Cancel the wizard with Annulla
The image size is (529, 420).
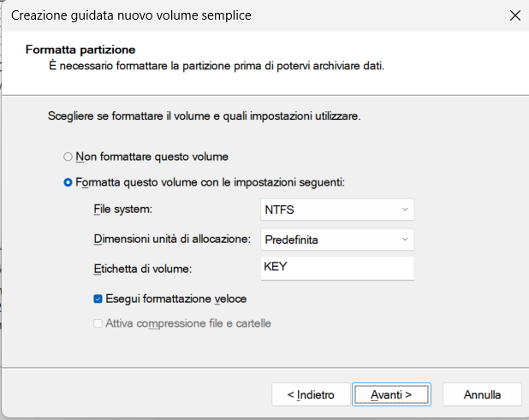[482, 394]
